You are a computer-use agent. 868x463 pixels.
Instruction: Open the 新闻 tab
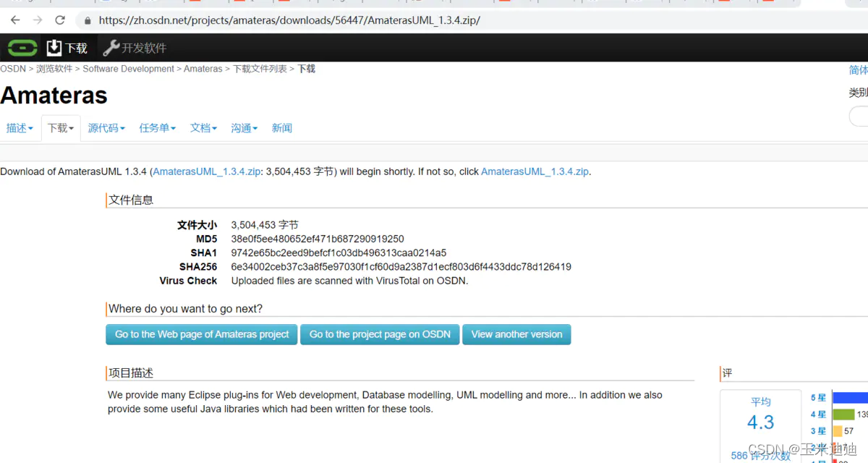point(282,128)
